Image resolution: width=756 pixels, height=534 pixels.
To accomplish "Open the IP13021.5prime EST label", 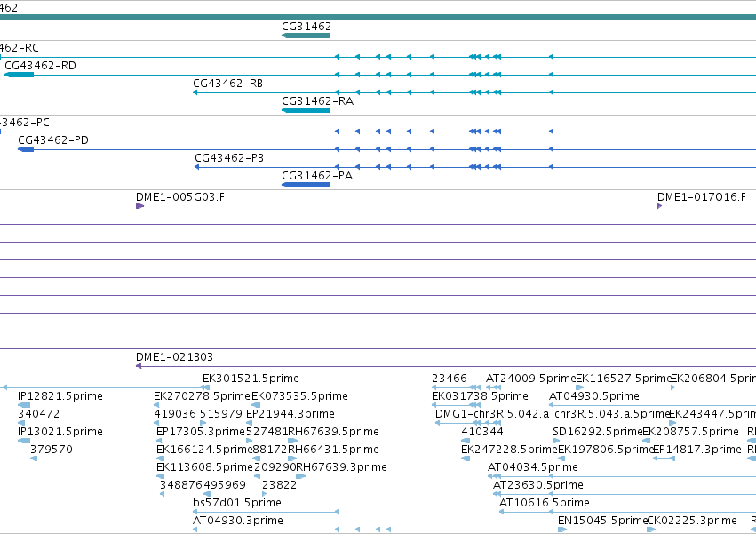I will click(60, 432).
